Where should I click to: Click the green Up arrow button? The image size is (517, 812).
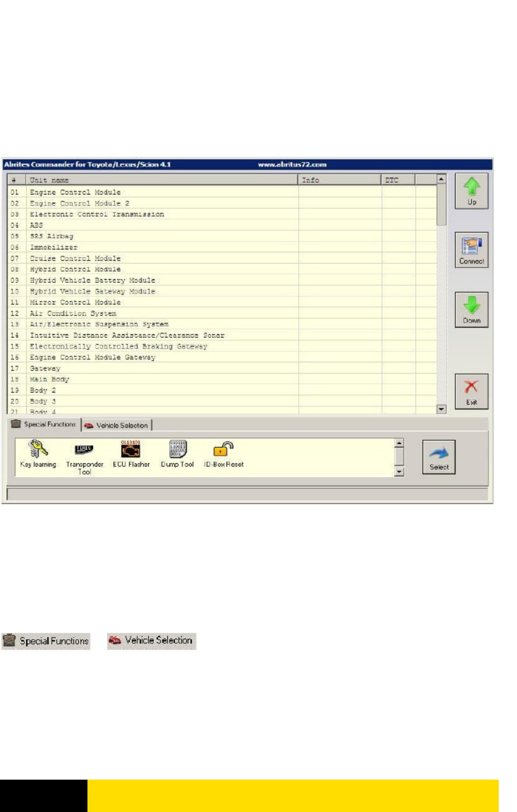tap(471, 191)
